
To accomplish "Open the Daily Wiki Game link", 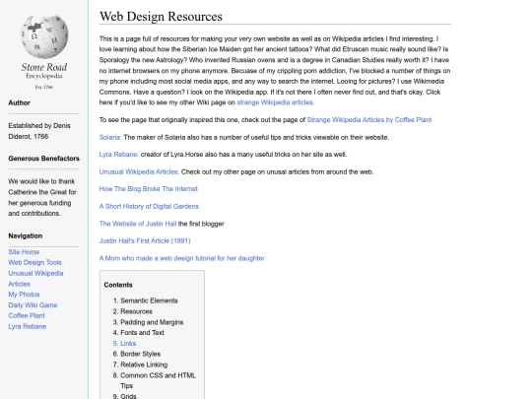I will (x=33, y=305).
